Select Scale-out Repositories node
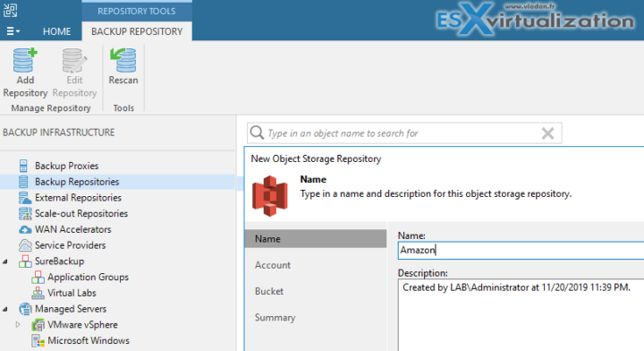 click(81, 214)
